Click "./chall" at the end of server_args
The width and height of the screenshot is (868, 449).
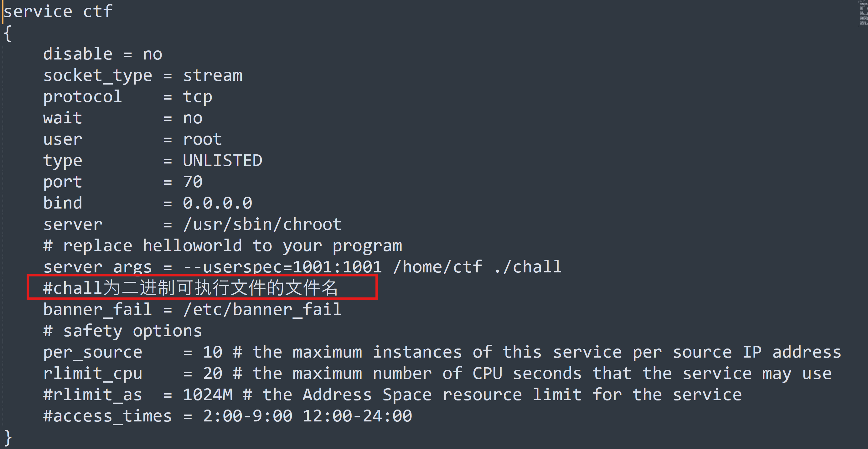[x=528, y=267]
